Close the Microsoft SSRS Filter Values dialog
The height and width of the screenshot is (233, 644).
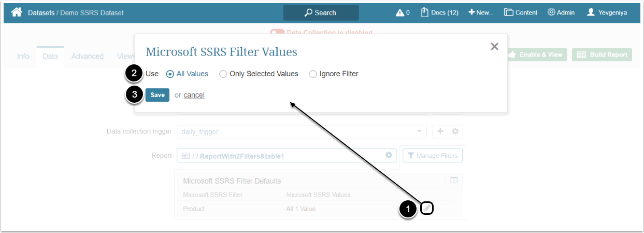(494, 47)
